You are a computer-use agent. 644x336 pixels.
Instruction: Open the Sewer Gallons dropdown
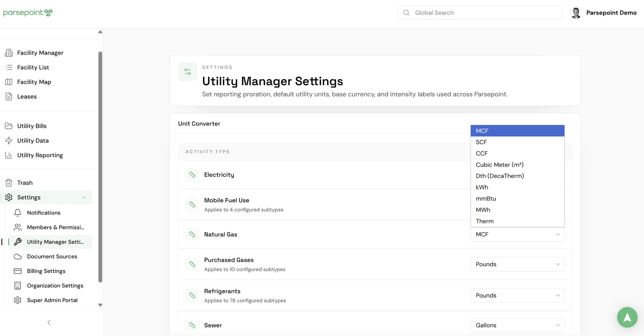[517, 325]
